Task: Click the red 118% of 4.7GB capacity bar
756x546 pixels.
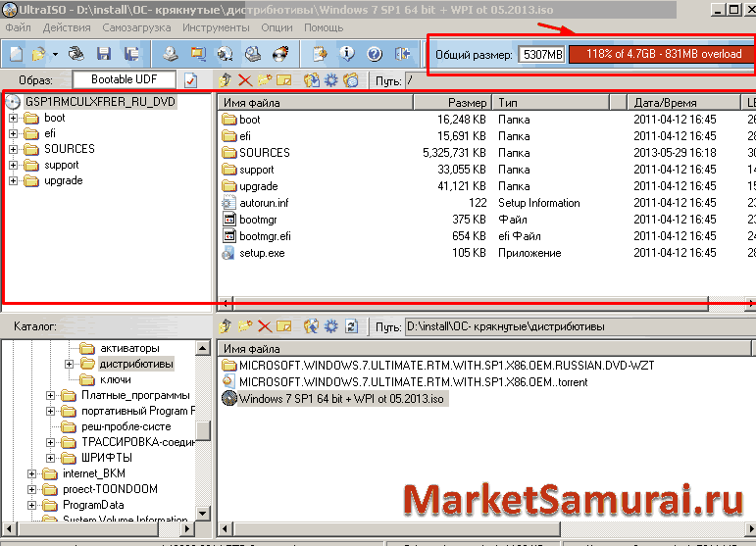Action: coord(662,54)
